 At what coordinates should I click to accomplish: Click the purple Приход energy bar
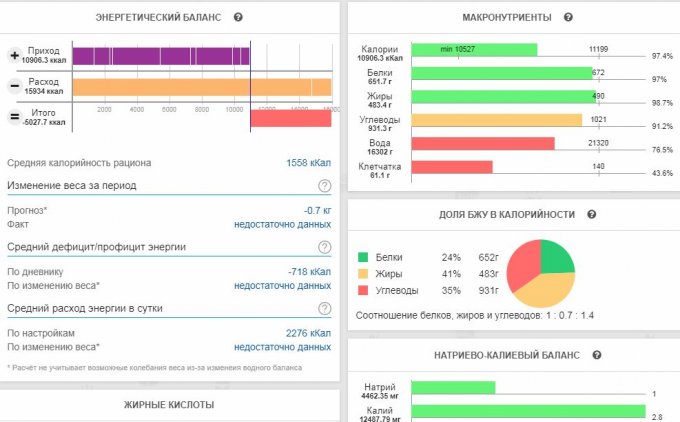[160, 55]
